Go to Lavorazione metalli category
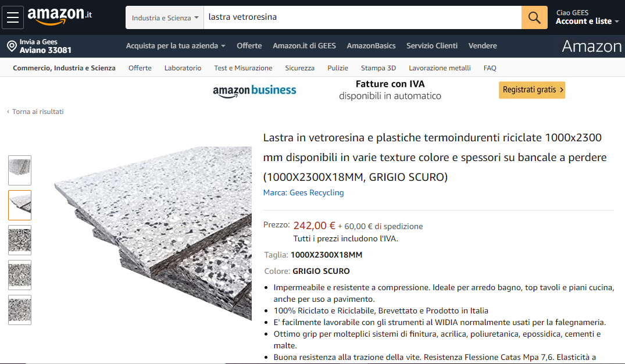Image resolution: width=625 pixels, height=364 pixels. 440,68
